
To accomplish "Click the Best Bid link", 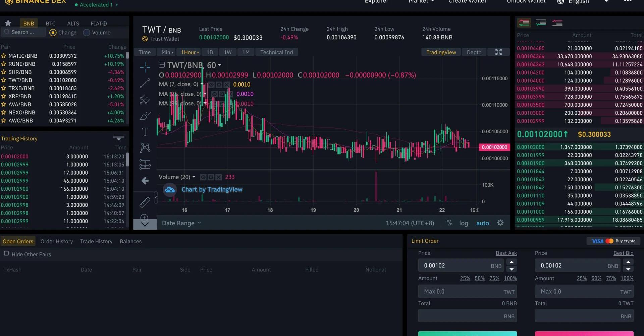I will (x=623, y=253).
